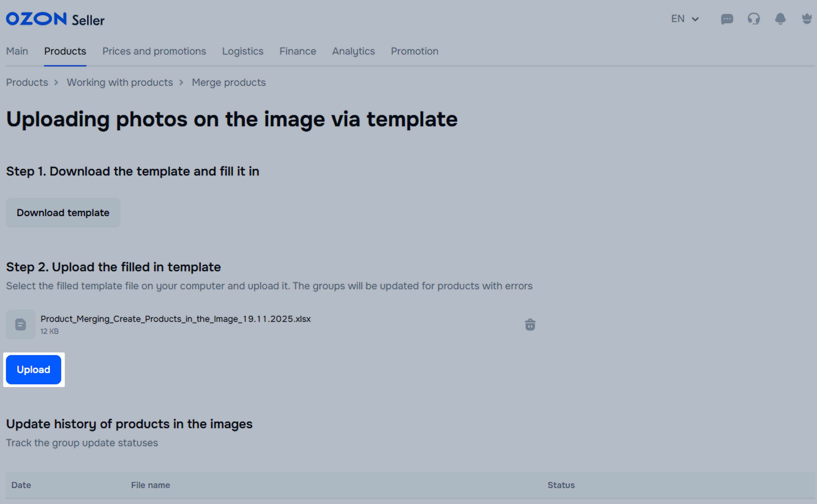Open the crown profile icon

click(807, 19)
